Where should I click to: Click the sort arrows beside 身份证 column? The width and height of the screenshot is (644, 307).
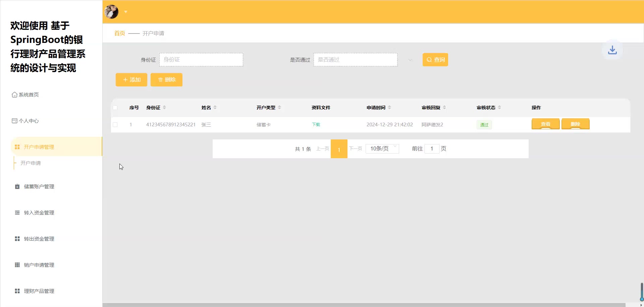(x=164, y=108)
